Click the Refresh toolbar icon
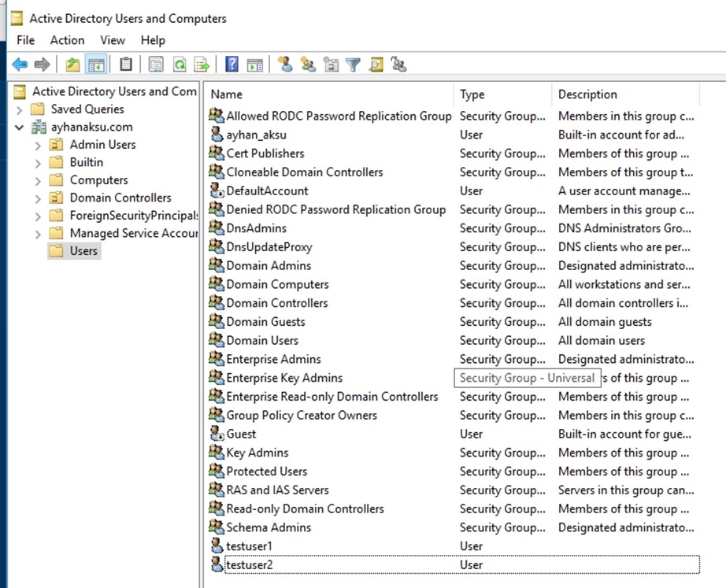The width and height of the screenshot is (726, 588). point(180,65)
